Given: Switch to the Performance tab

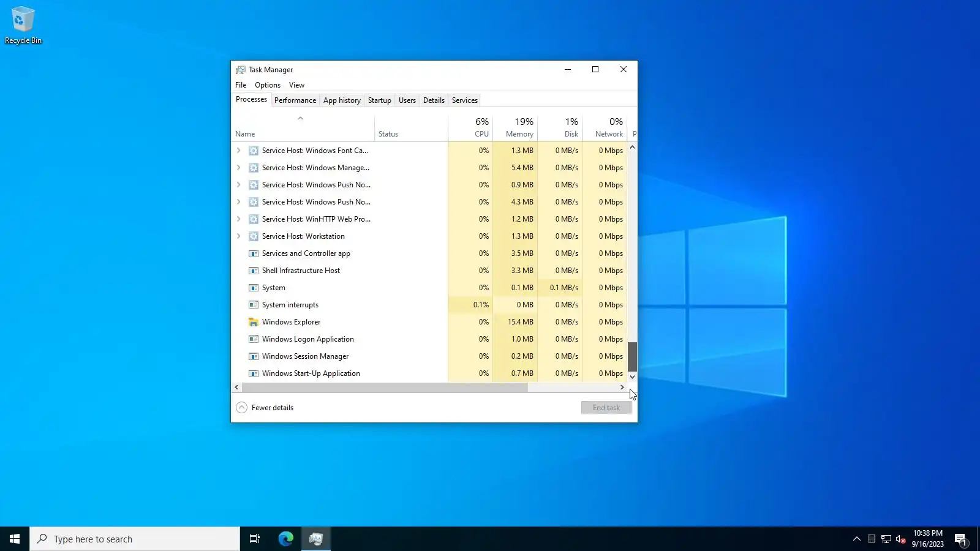Looking at the screenshot, I should (295, 100).
